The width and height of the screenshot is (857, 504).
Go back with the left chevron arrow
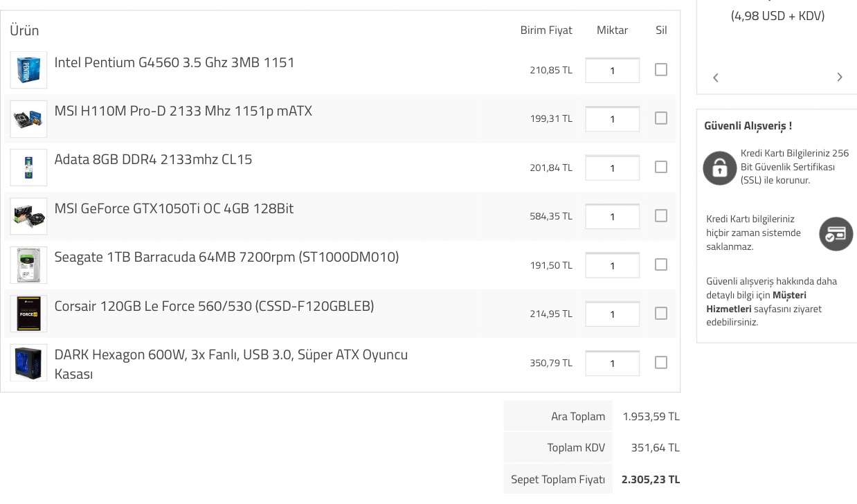[716, 78]
